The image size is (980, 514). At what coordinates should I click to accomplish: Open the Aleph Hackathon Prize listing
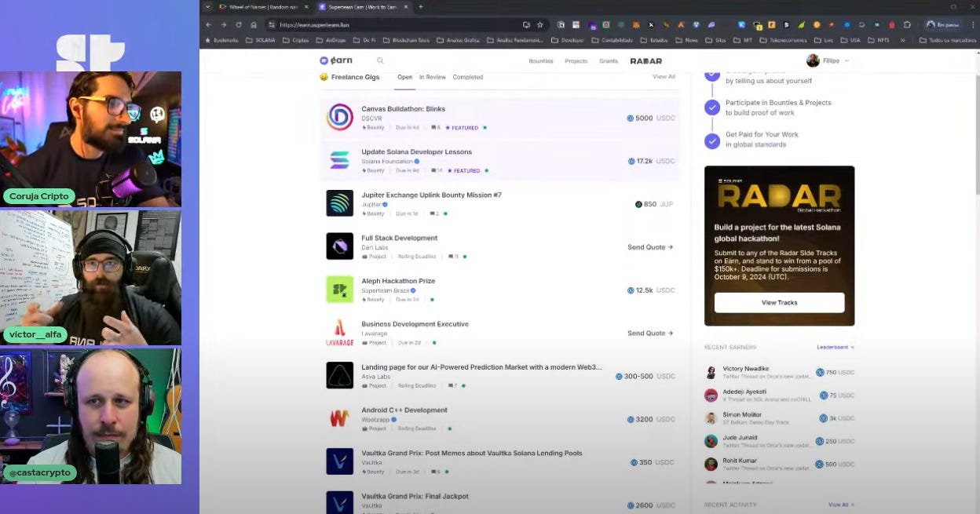point(398,281)
